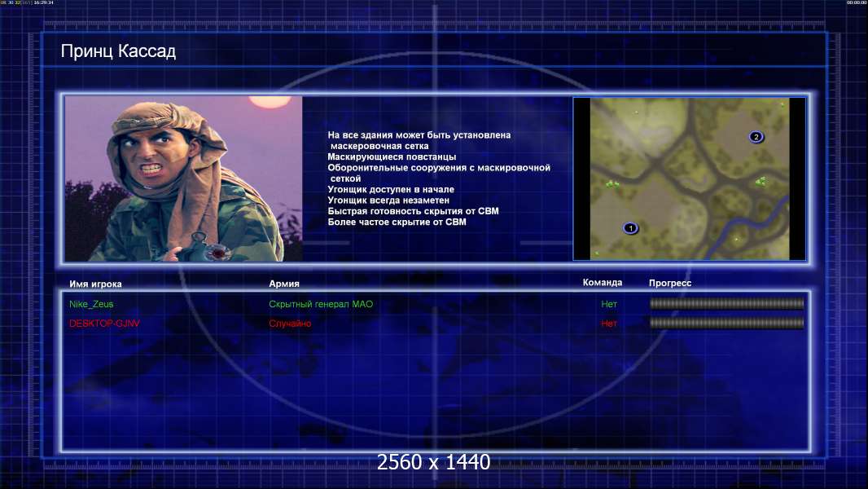Click DESKTOP-GJNV loading progress bar
The image size is (868, 489).
pos(726,323)
